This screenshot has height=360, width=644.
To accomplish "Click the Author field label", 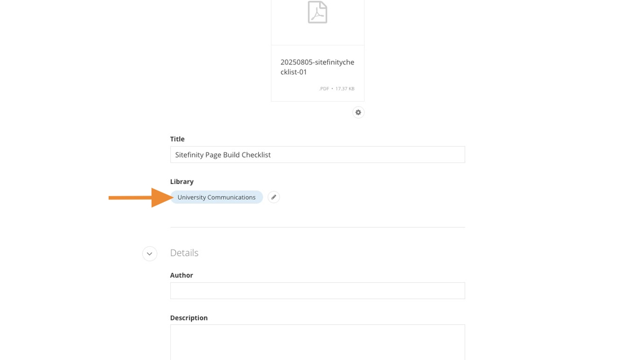I will pyautogui.click(x=181, y=275).
